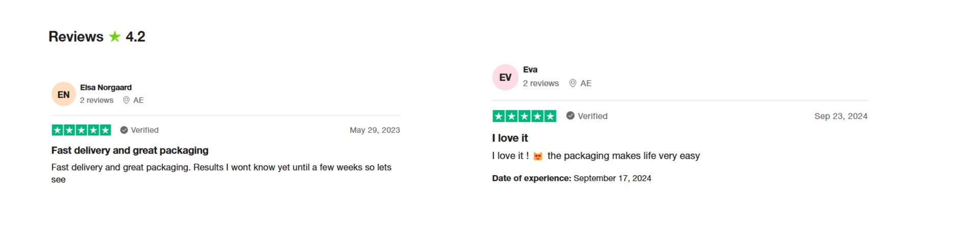Click the May 29, 2023 review date
The height and width of the screenshot is (245, 980).
click(x=375, y=130)
